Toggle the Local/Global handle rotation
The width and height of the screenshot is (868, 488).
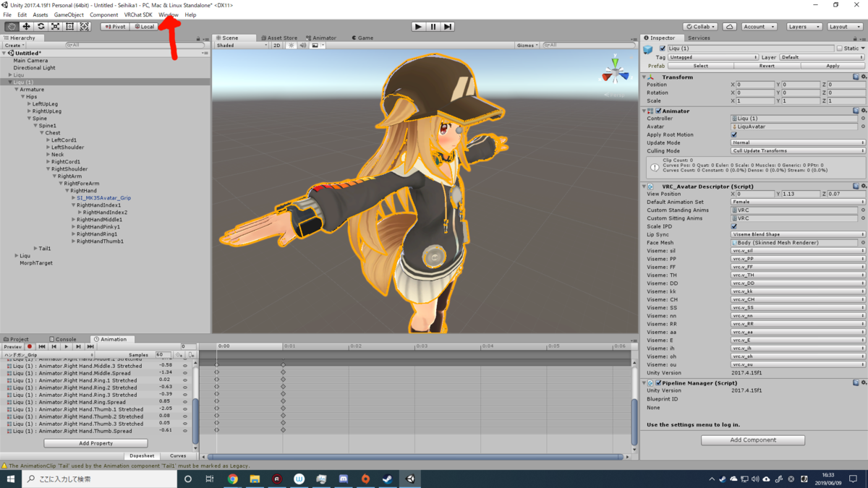(x=144, y=27)
